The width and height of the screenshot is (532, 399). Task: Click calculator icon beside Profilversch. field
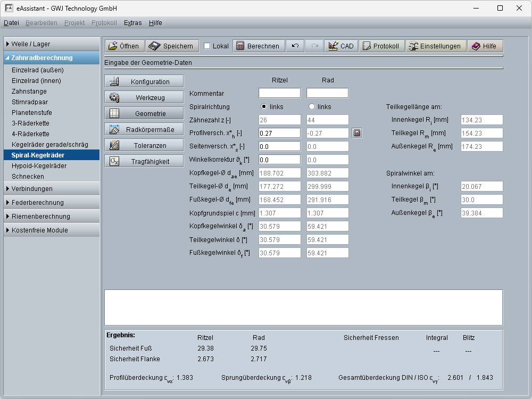(357, 133)
